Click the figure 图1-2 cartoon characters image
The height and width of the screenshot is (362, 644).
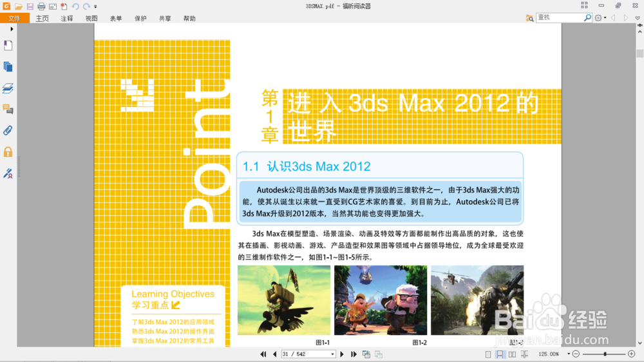381,300
